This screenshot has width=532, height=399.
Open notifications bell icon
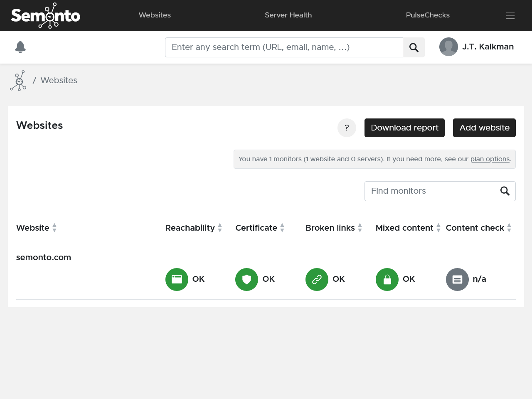pyautogui.click(x=20, y=47)
